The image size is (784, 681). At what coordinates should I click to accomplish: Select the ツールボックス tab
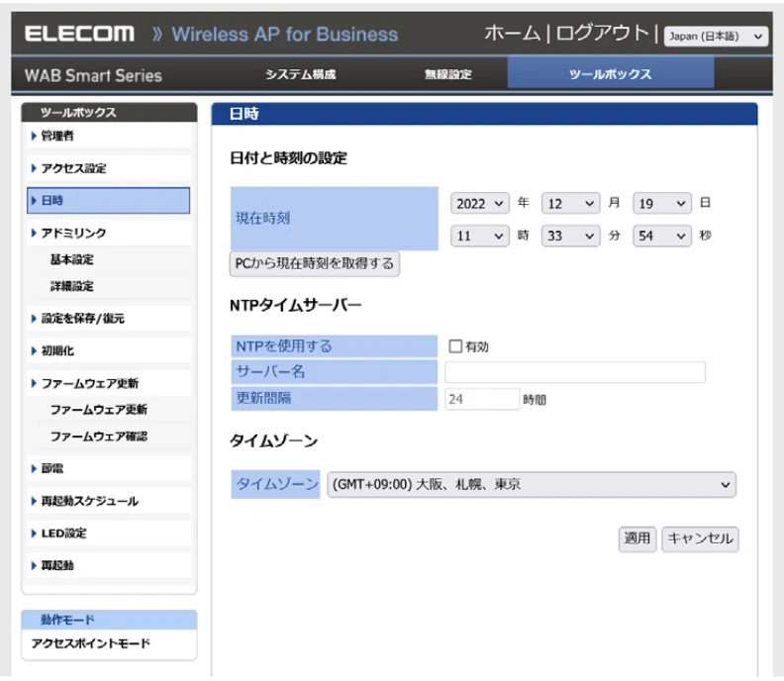[611, 74]
